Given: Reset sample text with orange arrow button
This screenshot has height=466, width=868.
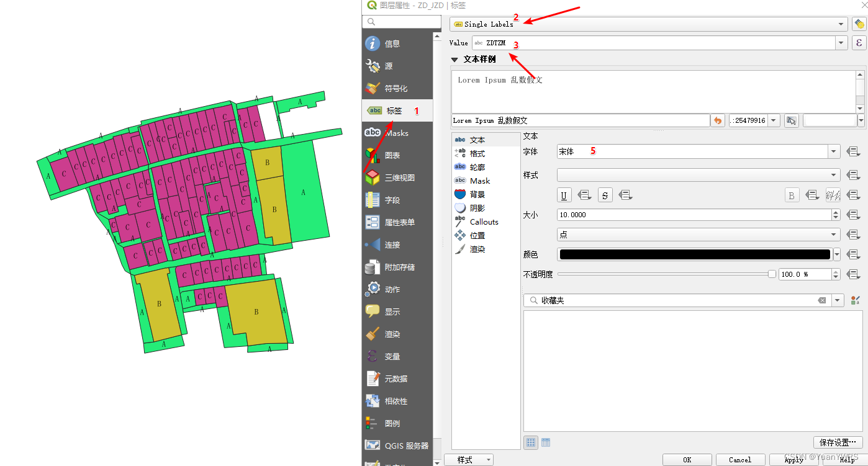Looking at the screenshot, I should click(718, 120).
